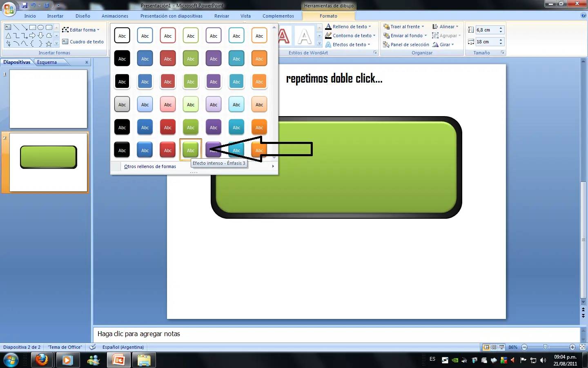Open the Panel de selección
Image resolution: width=588 pixels, height=368 pixels.
[406, 45]
